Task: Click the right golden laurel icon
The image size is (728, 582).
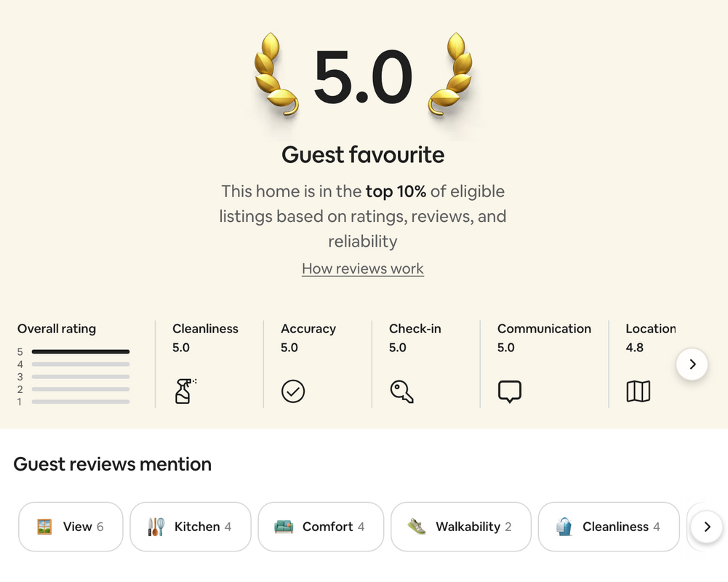Action: click(x=450, y=74)
